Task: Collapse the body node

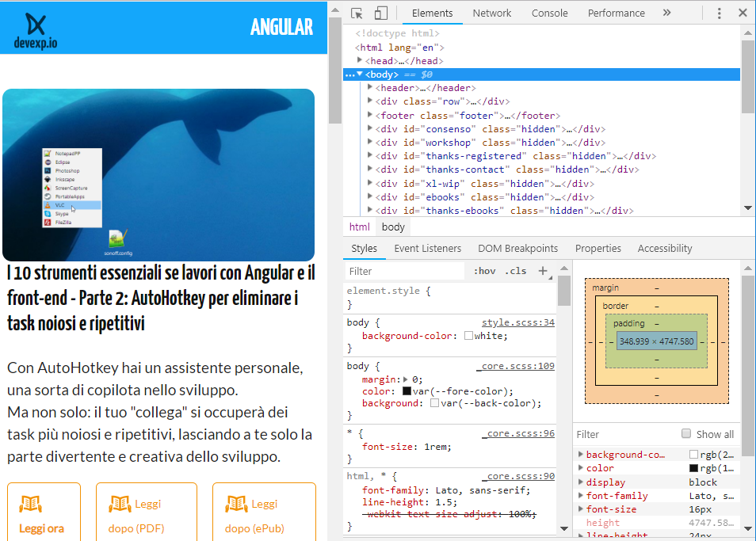Action: pyautogui.click(x=359, y=74)
